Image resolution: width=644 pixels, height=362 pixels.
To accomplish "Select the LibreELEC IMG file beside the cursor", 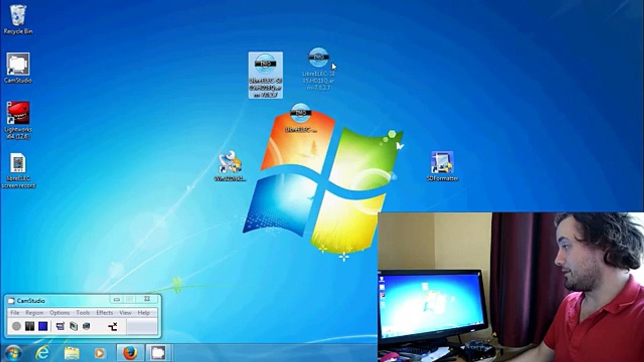I will [318, 69].
